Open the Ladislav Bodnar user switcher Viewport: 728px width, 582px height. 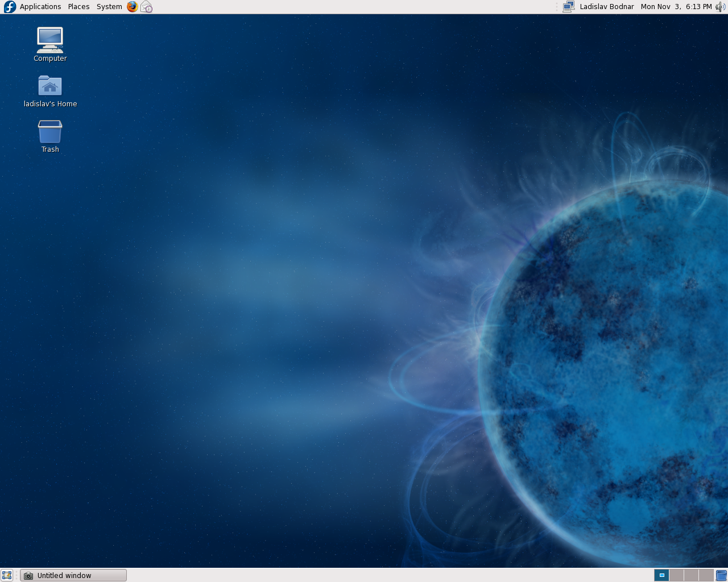point(607,7)
